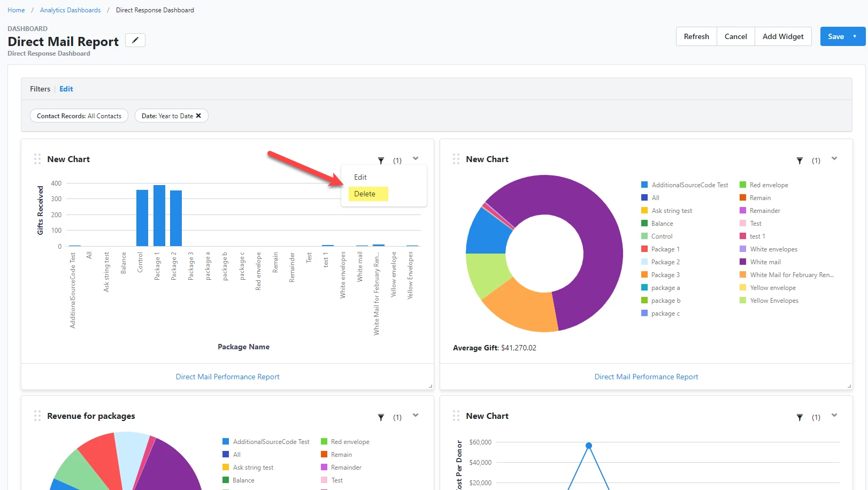Toggle AdditionalSourceCode Test legend in donut chart
This screenshot has height=490, width=868.
tap(685, 185)
